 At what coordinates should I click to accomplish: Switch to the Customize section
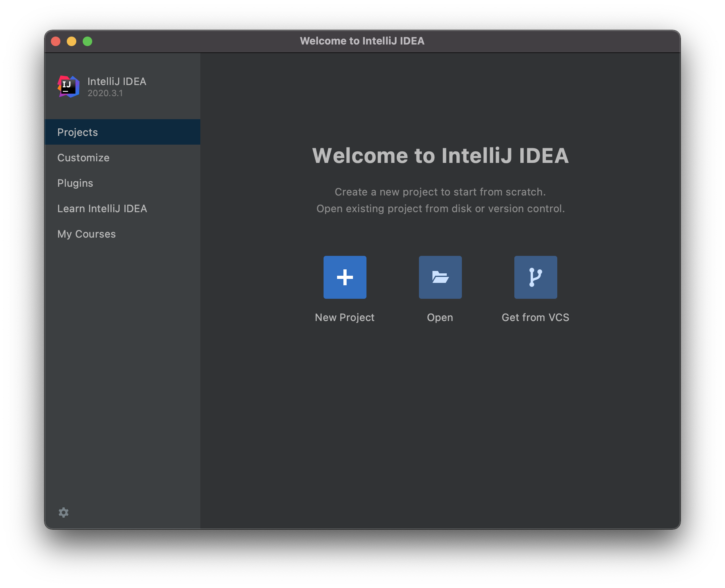(x=83, y=157)
